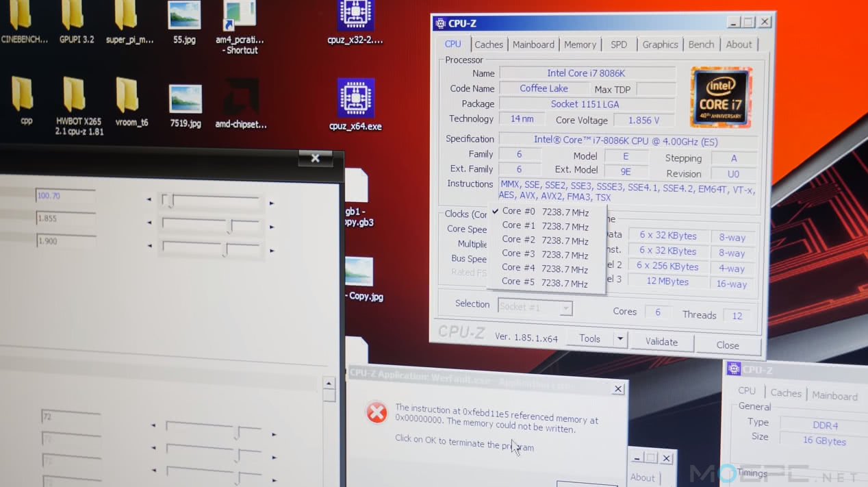Click the left arrow of the 1.855 slider
The image size is (868, 487).
(x=149, y=223)
